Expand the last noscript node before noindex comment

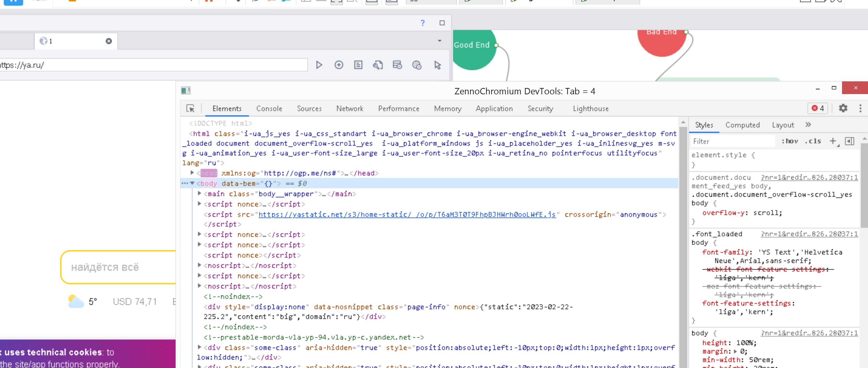[200, 286]
